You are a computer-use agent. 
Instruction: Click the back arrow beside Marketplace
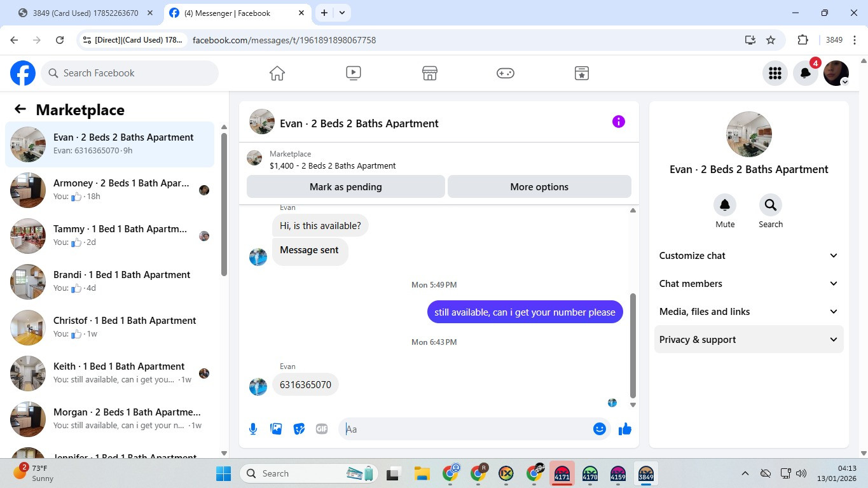click(20, 109)
